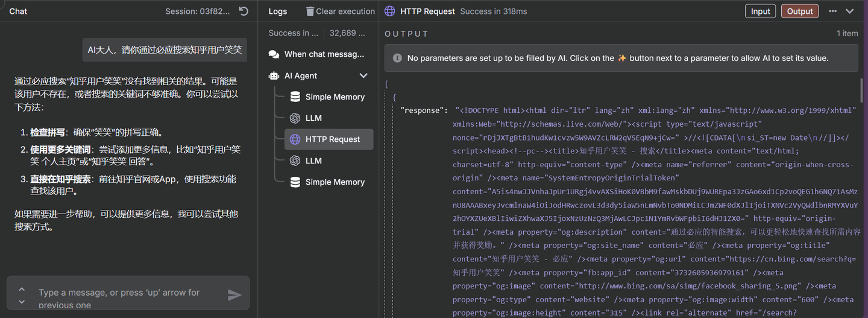Focus the chat message input field
868x318 pixels.
121,293
